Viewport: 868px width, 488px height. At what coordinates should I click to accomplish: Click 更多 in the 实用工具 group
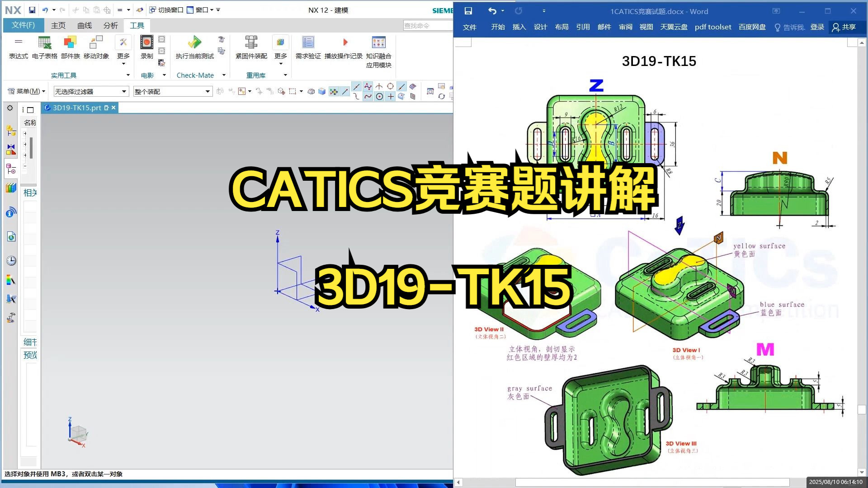pyautogui.click(x=123, y=50)
